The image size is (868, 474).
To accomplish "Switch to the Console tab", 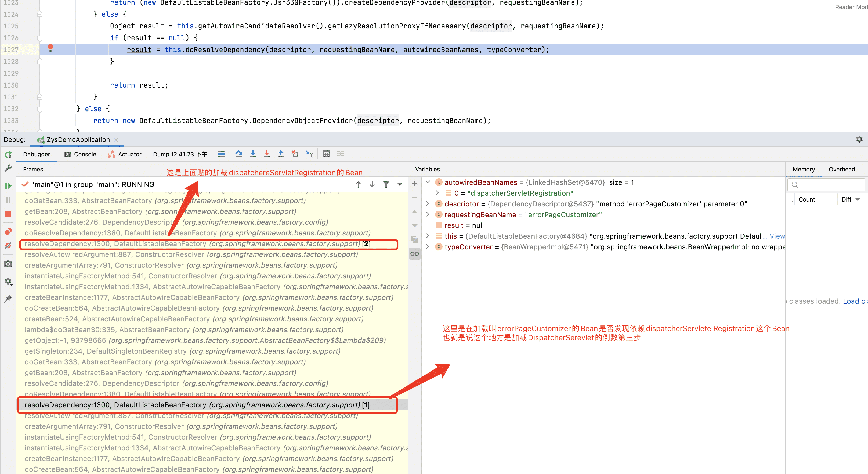I will [80, 154].
